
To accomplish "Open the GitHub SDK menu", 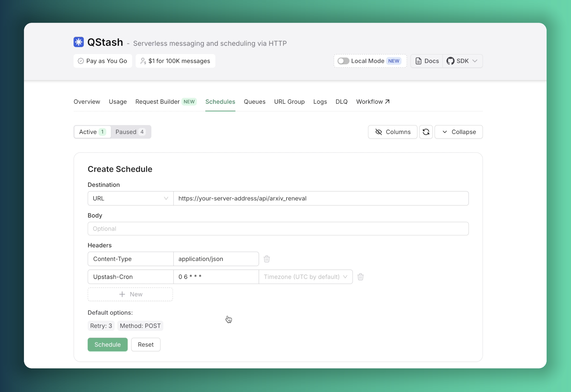I will tap(462, 61).
